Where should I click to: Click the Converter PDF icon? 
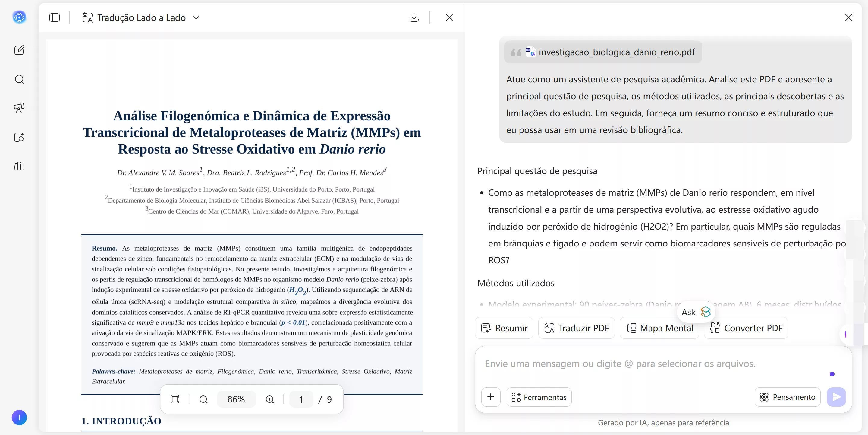coord(715,328)
